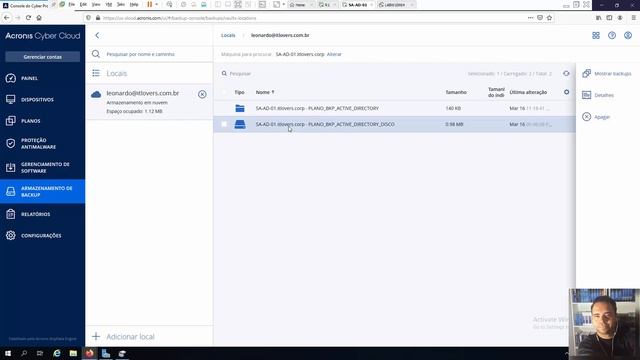Click the folder icon of PLANO_BKP_ACTIVE_DIRECTORY
640x360 pixels.
click(240, 108)
